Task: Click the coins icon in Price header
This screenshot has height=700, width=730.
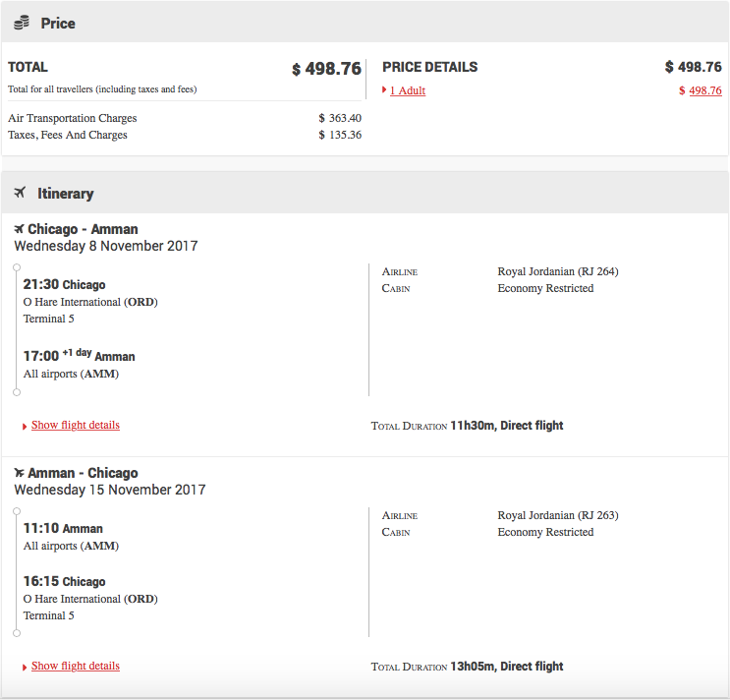Action: tap(22, 23)
